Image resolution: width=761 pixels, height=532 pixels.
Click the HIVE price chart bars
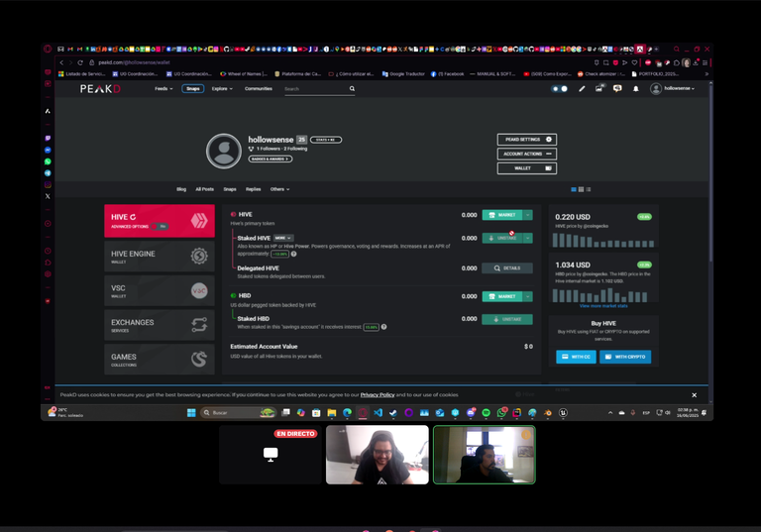(603, 241)
